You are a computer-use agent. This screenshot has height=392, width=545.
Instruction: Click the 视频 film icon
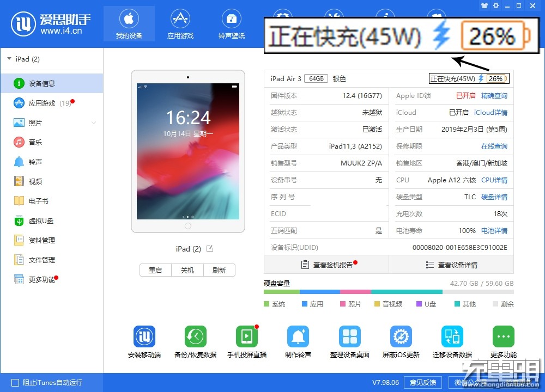(19, 181)
